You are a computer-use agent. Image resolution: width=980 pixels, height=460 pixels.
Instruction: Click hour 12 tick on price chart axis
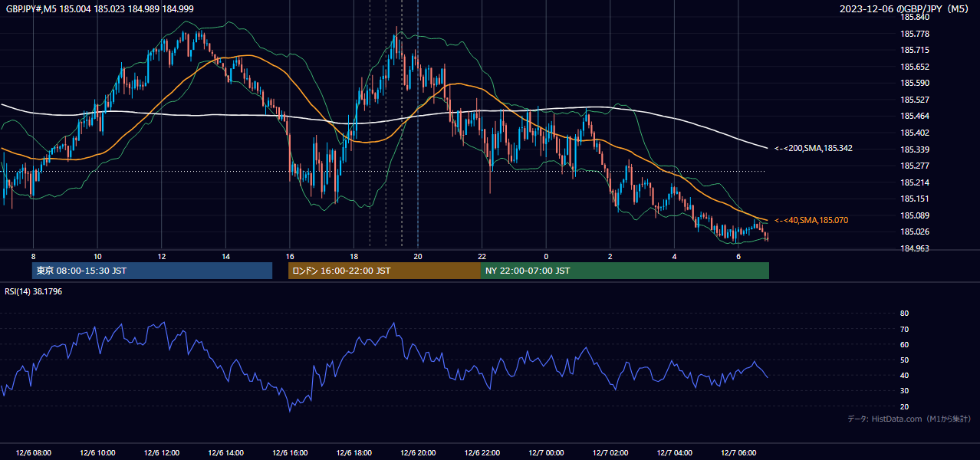(x=161, y=256)
